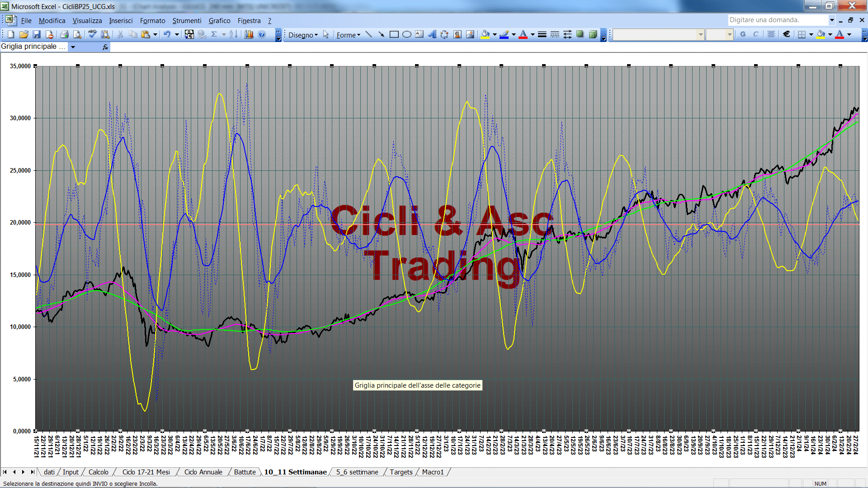Open the font size combo box
This screenshot has width=868, height=488.
point(720,34)
